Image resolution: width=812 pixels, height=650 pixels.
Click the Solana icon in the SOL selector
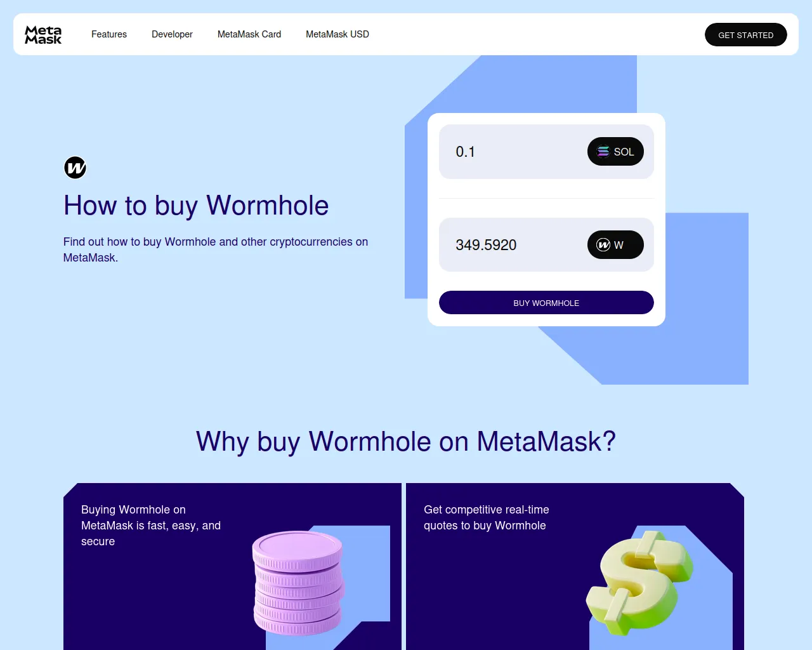[x=603, y=152]
